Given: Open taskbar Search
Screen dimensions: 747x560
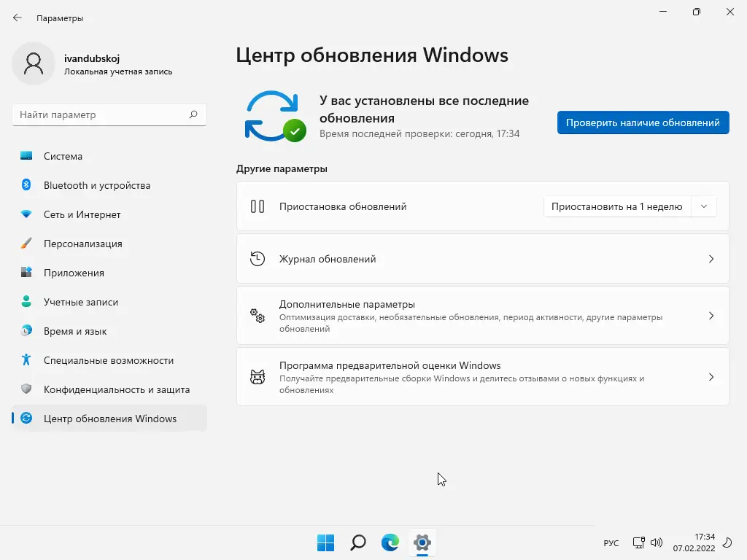Looking at the screenshot, I should point(357,542).
